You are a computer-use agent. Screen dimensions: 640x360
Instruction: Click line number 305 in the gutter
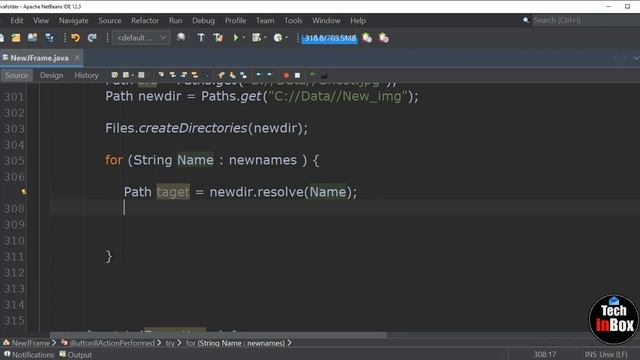coord(14,160)
